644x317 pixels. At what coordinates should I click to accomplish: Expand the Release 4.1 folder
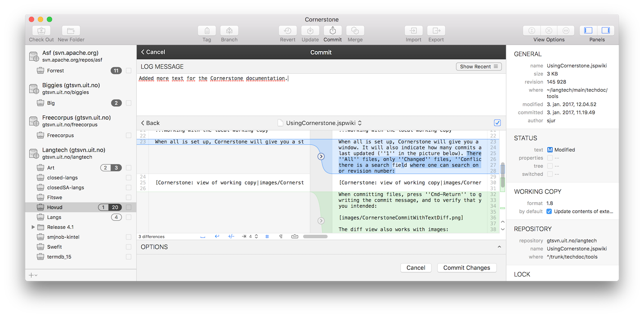[x=33, y=227]
